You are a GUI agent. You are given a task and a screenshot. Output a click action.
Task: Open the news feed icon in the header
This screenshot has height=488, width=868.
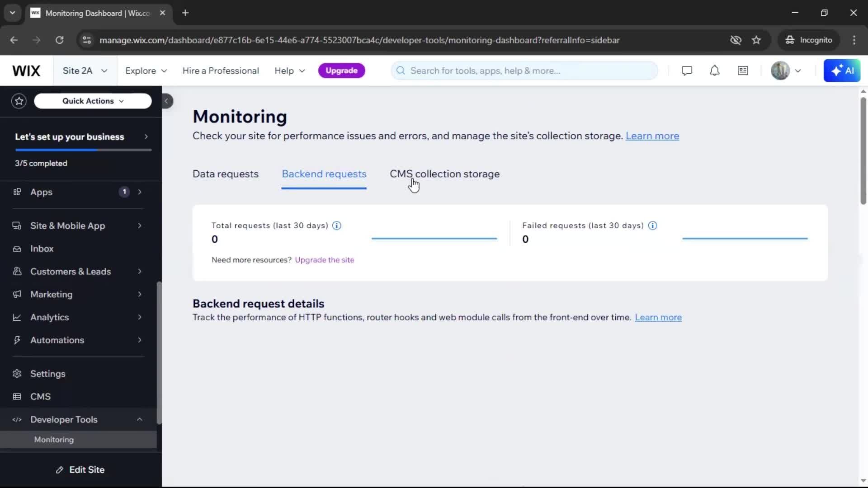743,71
